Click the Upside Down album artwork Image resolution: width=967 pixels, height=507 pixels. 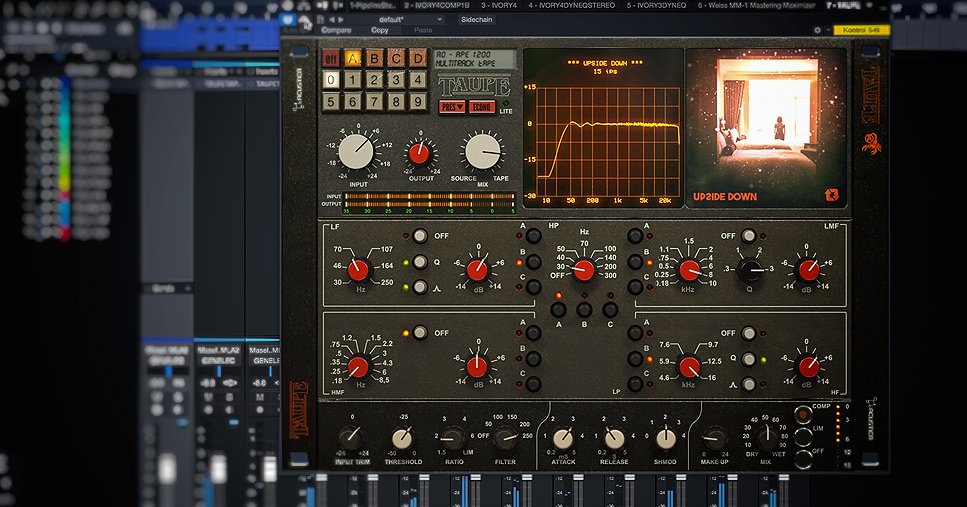(x=766, y=117)
